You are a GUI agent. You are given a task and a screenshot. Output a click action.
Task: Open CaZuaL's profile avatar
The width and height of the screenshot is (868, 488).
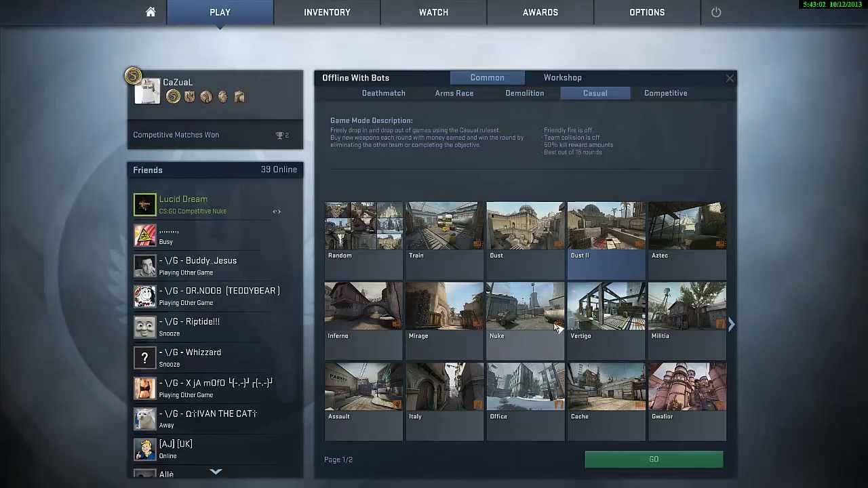click(x=147, y=91)
